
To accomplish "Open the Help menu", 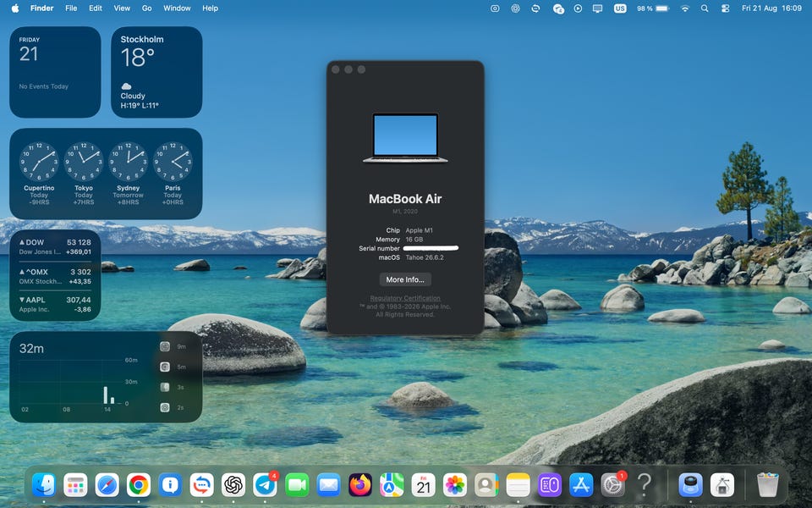I will coord(211,8).
